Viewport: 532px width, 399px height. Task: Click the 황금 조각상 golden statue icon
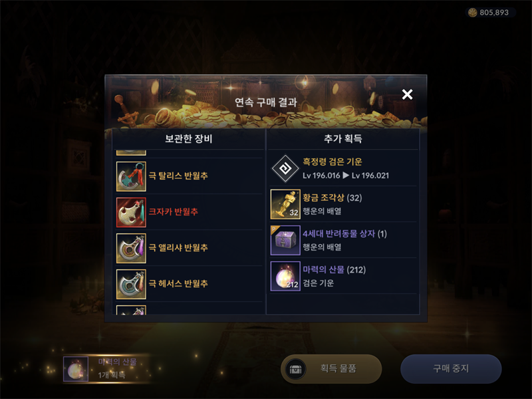point(285,204)
